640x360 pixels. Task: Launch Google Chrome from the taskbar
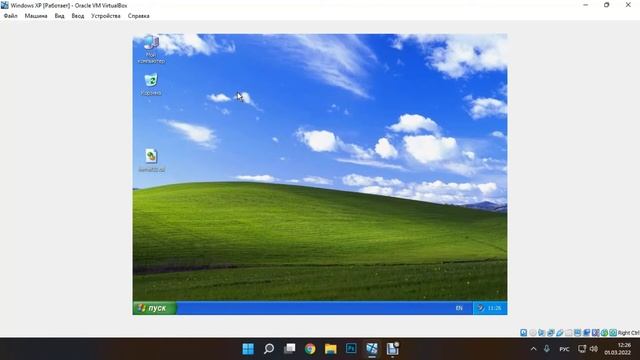[x=310, y=349]
